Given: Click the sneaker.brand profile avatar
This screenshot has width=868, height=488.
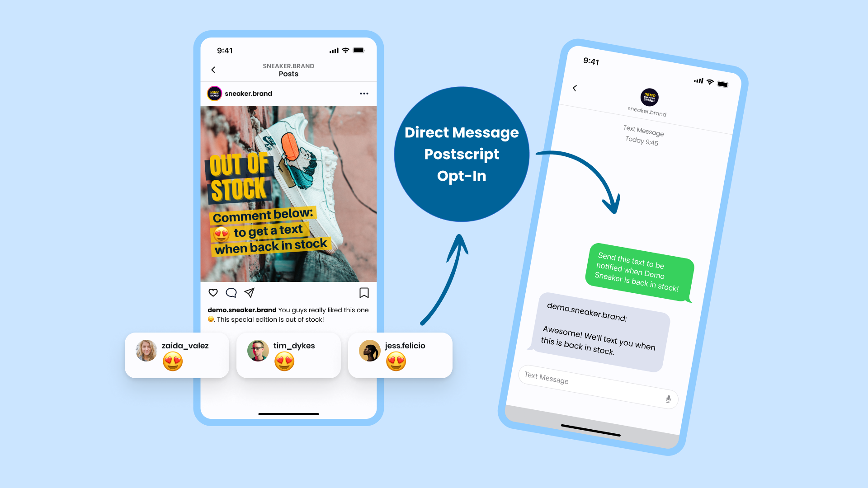Looking at the screenshot, I should click(x=214, y=94).
